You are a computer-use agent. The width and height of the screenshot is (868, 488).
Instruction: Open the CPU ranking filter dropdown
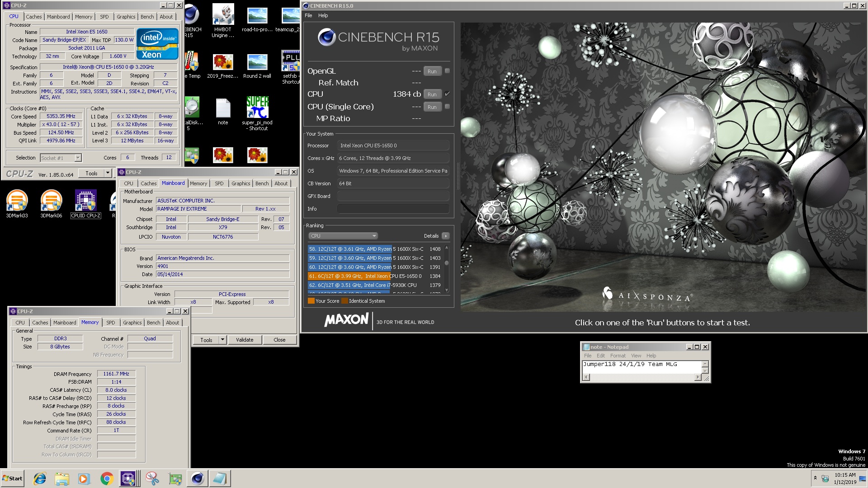[x=343, y=236]
